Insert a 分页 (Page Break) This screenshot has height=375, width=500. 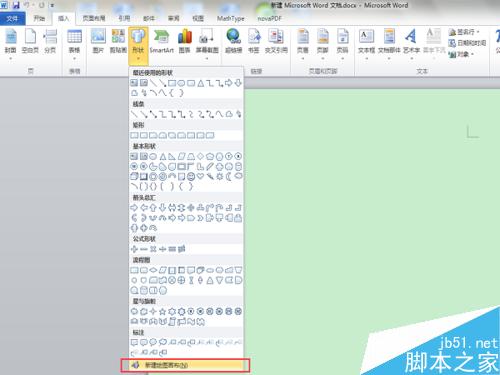click(50, 41)
